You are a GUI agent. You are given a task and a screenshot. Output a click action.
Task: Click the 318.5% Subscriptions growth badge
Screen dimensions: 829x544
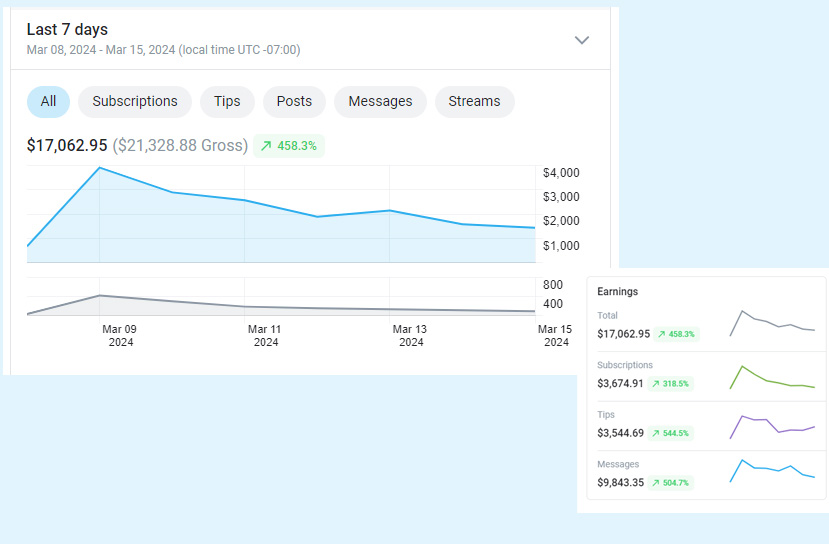pos(670,383)
